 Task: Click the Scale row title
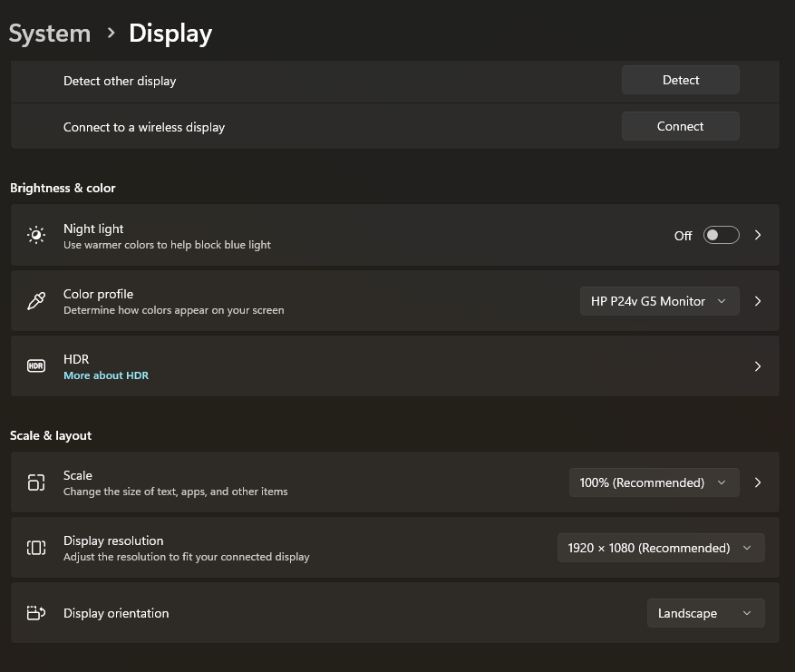pos(78,476)
